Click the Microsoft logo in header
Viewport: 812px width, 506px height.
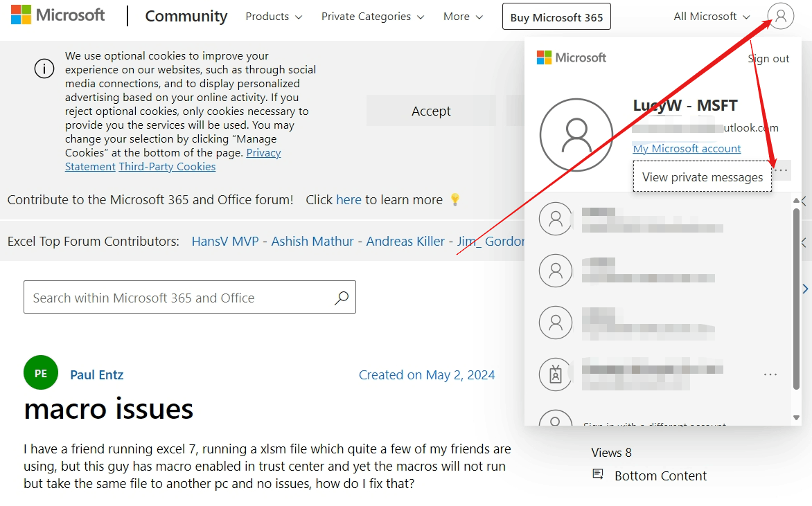[58, 15]
